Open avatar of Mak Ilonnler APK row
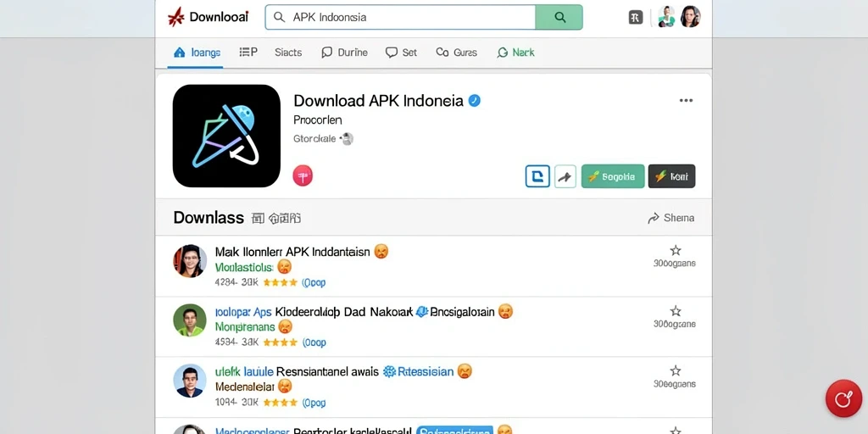This screenshot has height=434, width=868. tap(190, 261)
